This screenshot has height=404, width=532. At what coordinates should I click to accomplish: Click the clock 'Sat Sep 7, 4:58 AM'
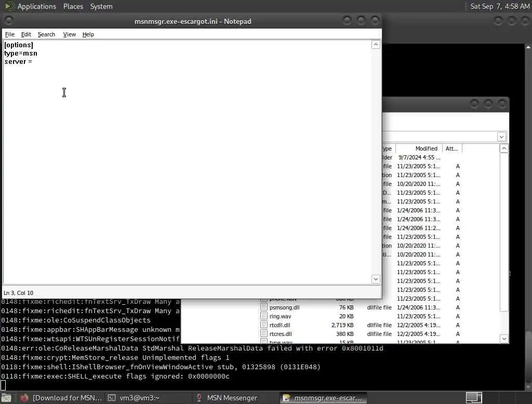coord(500,6)
